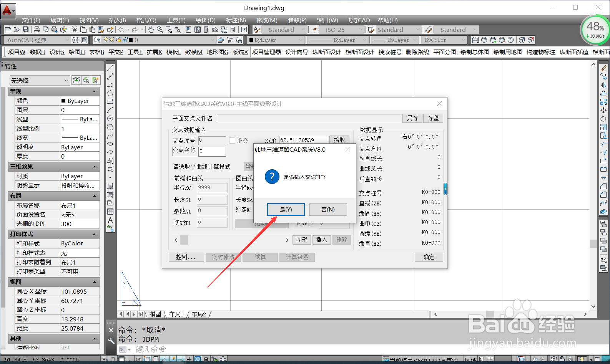Click the Dimension Style icon
Screen dimensions: 610x364
tap(314, 30)
